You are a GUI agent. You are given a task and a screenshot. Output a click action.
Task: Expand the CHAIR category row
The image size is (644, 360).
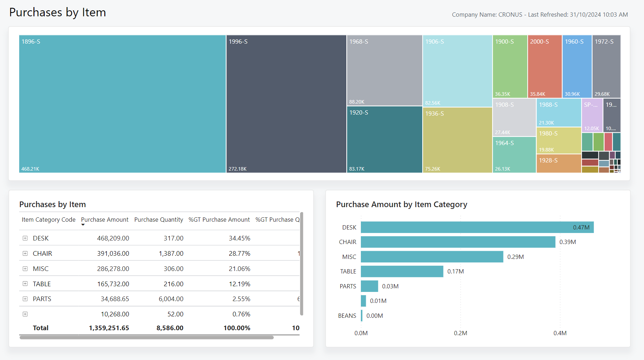[25, 254]
